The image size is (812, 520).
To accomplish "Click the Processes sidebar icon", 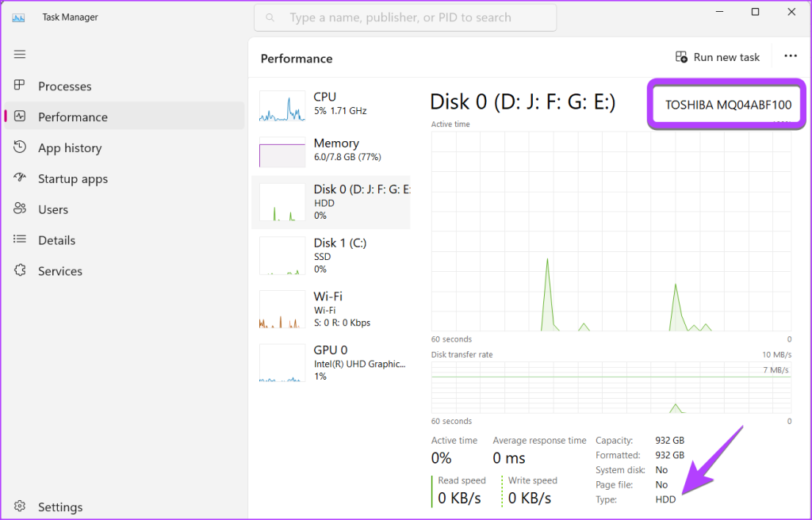I will point(20,85).
